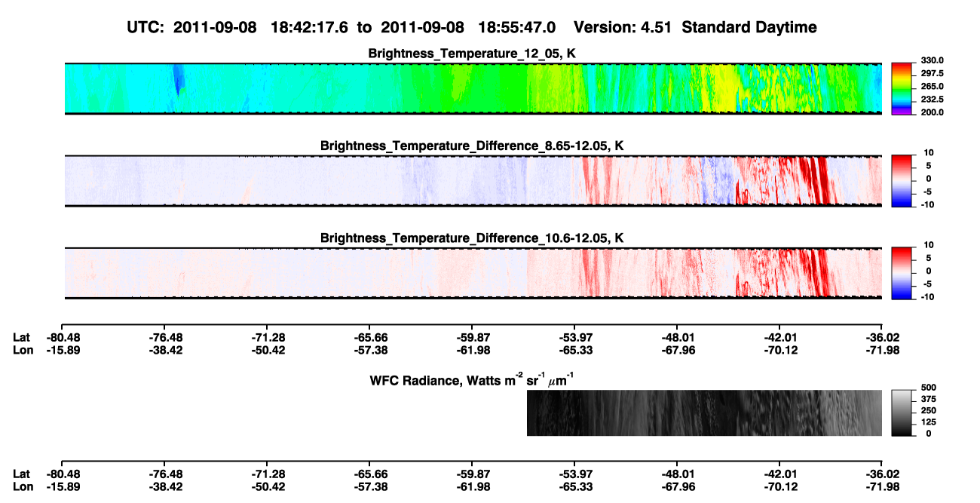
Task: Click longitude '-67.96' on axis under 10.6-12.05 panel
Action: click(677, 350)
